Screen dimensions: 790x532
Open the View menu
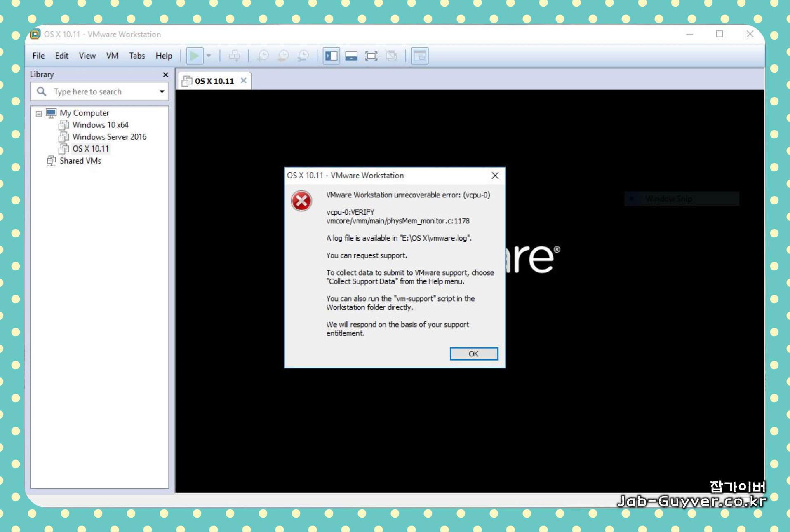tap(87, 56)
